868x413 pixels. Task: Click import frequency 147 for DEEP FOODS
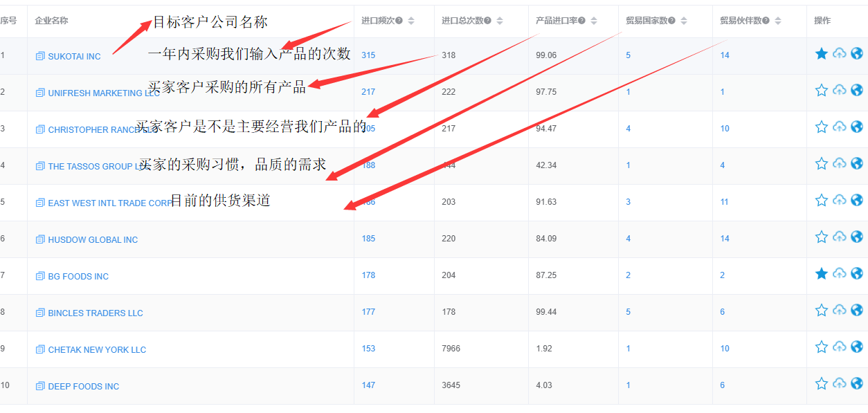click(368, 385)
